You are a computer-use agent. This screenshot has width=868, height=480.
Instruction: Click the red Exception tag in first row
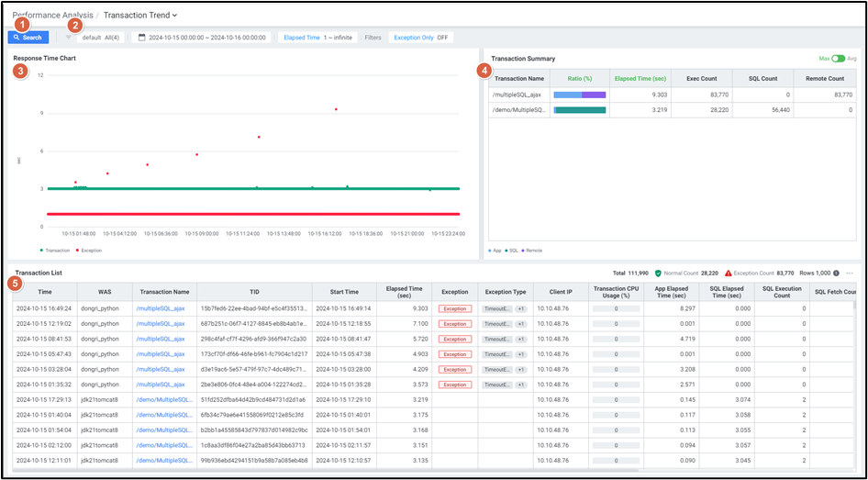pyautogui.click(x=454, y=308)
